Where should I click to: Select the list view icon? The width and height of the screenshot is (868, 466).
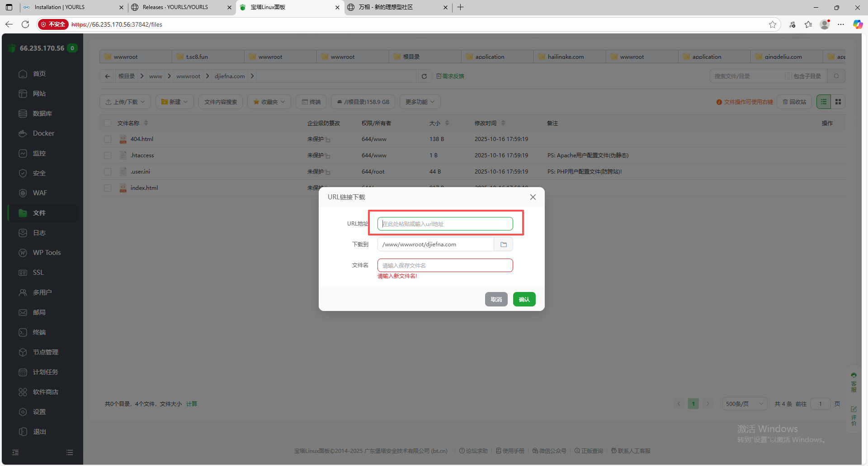823,102
